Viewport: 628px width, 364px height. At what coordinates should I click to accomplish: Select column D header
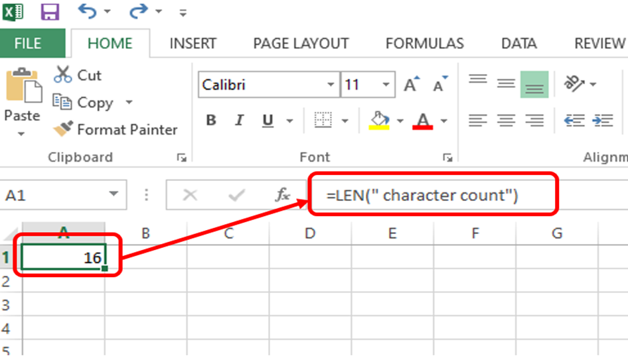310,233
